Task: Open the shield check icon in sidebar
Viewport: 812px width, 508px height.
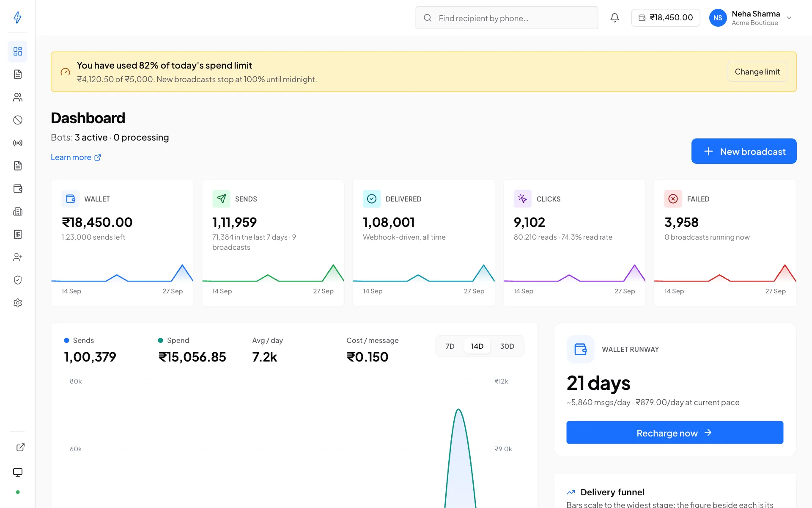Action: point(17,280)
